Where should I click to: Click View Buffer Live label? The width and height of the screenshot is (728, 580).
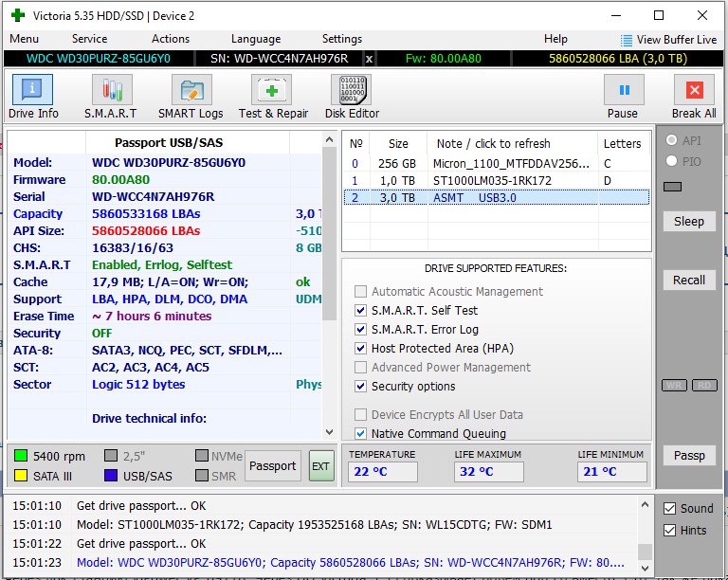coord(677,40)
